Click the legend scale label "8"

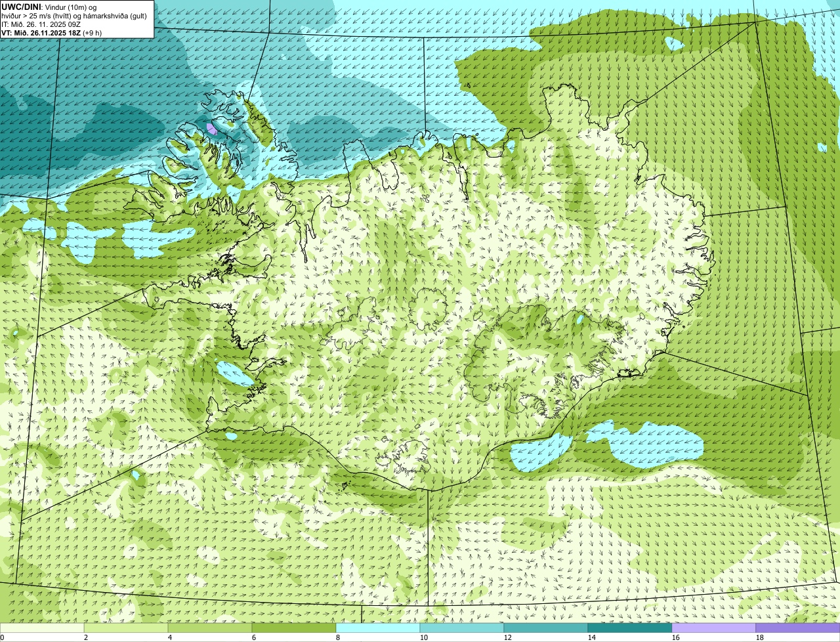338,637
